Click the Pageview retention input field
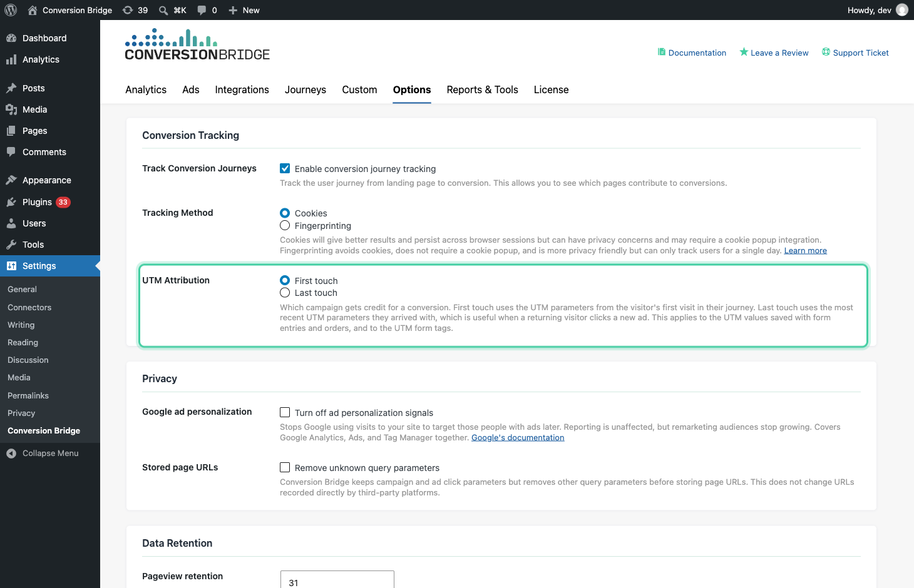 [x=337, y=580]
